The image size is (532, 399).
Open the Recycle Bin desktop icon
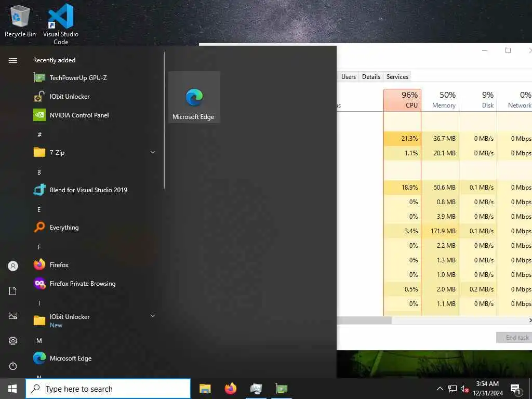[20, 21]
